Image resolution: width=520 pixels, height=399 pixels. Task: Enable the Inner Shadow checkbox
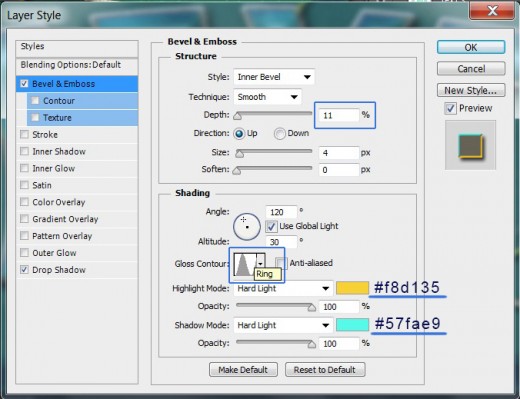click(24, 151)
